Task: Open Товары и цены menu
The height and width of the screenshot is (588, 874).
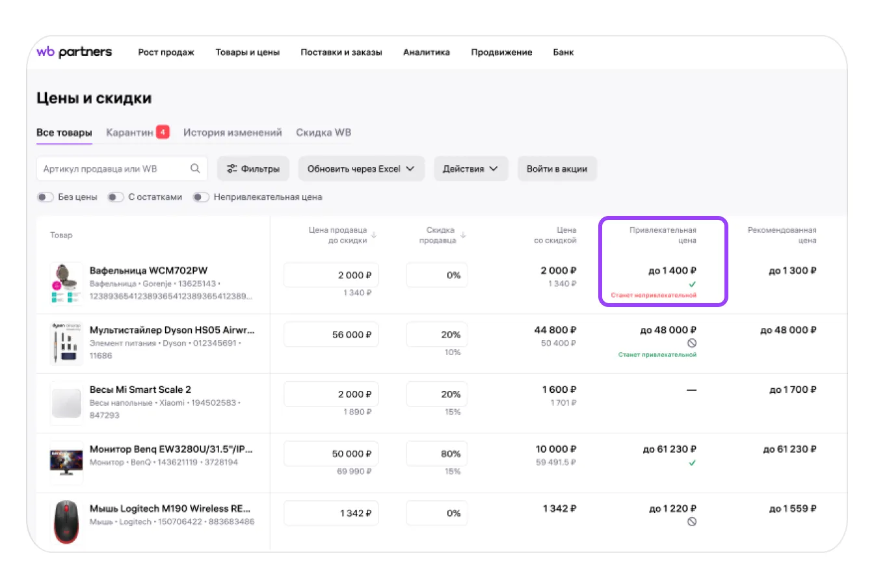Action: tap(248, 52)
